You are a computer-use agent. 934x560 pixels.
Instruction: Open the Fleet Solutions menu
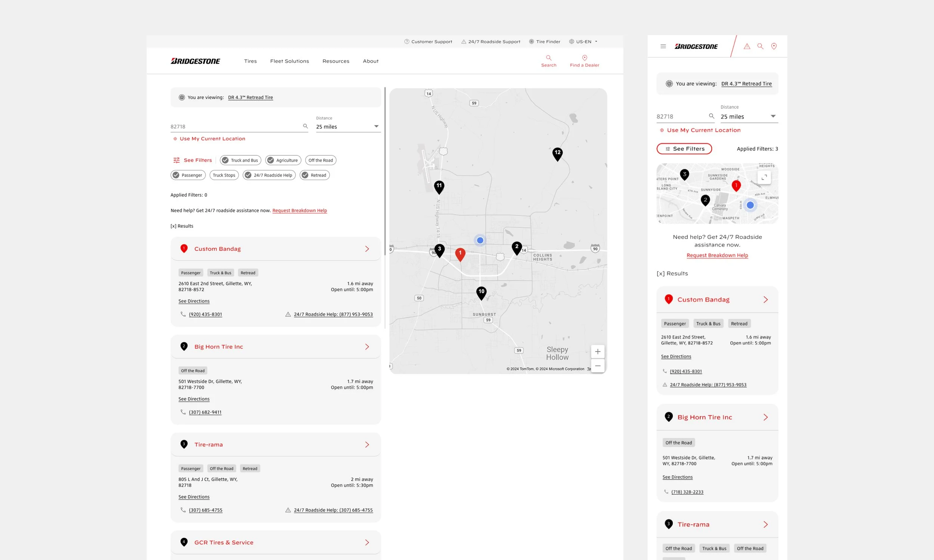click(x=289, y=61)
